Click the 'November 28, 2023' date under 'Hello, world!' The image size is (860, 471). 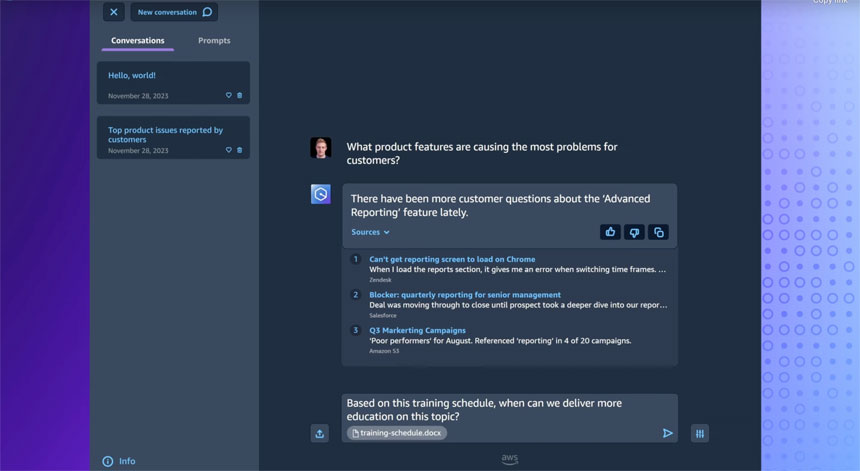coord(138,96)
